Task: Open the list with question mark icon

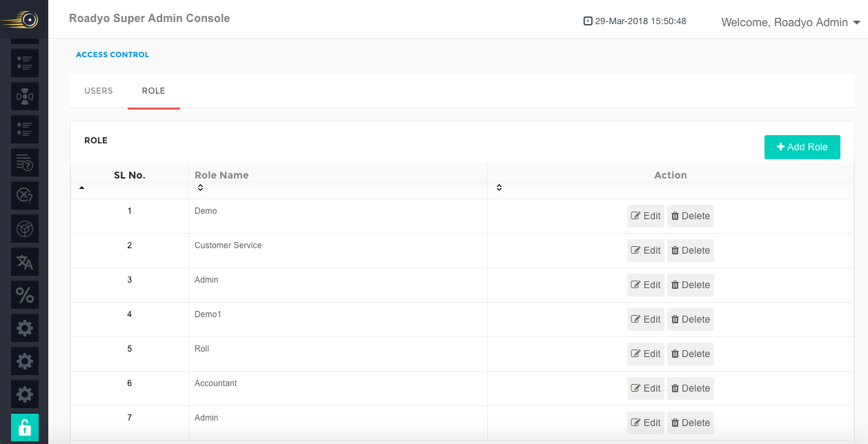Action: (x=25, y=163)
